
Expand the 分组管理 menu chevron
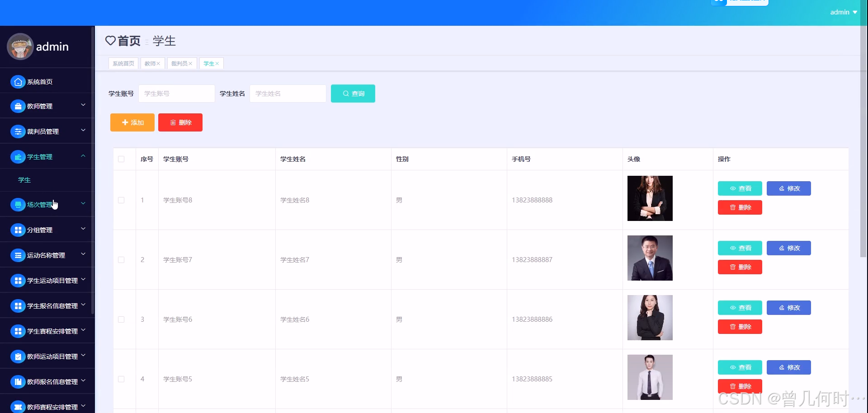(x=83, y=229)
